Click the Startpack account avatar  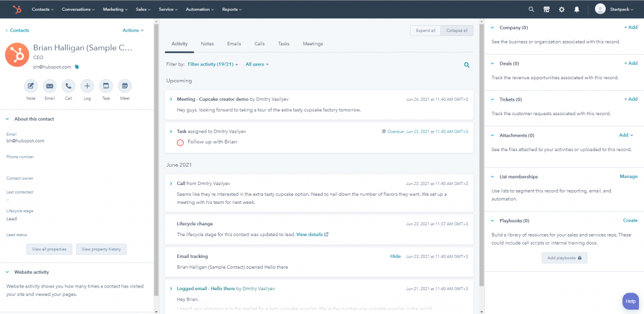point(600,9)
